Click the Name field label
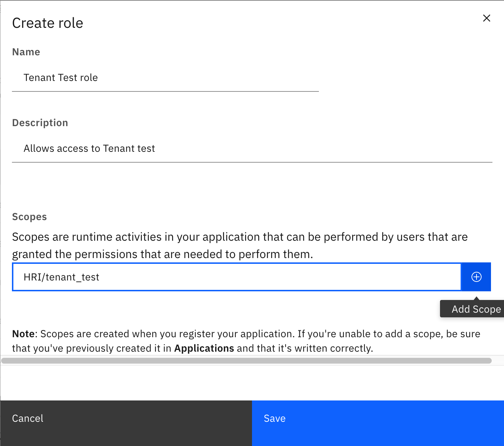Image resolution: width=504 pixels, height=446 pixels. (26, 52)
